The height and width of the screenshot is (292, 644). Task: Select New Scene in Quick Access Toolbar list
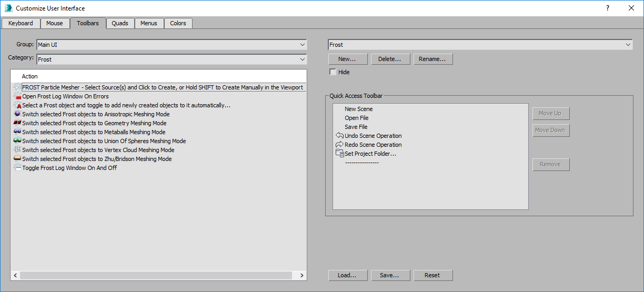pos(359,109)
